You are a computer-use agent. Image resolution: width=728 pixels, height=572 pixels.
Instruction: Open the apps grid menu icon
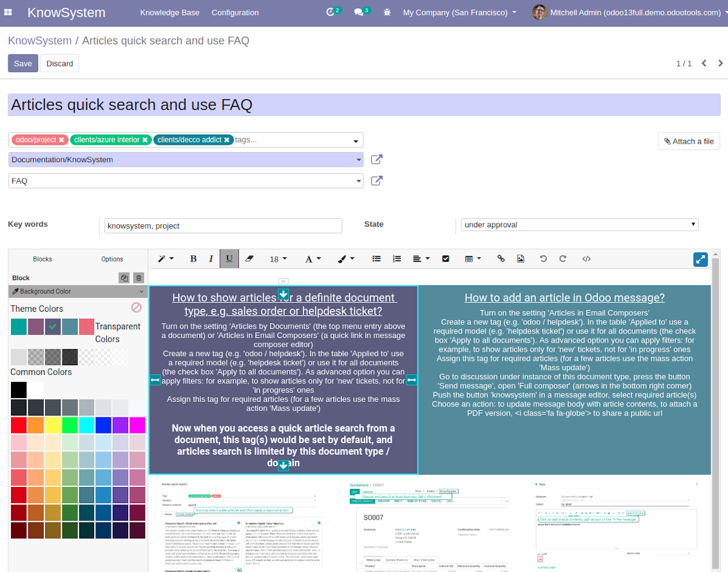[8, 12]
